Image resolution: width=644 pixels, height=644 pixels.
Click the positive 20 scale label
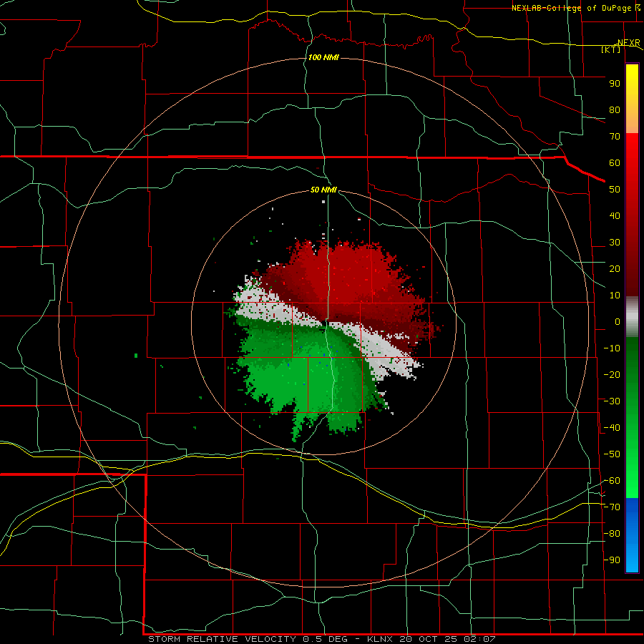[x=615, y=269]
